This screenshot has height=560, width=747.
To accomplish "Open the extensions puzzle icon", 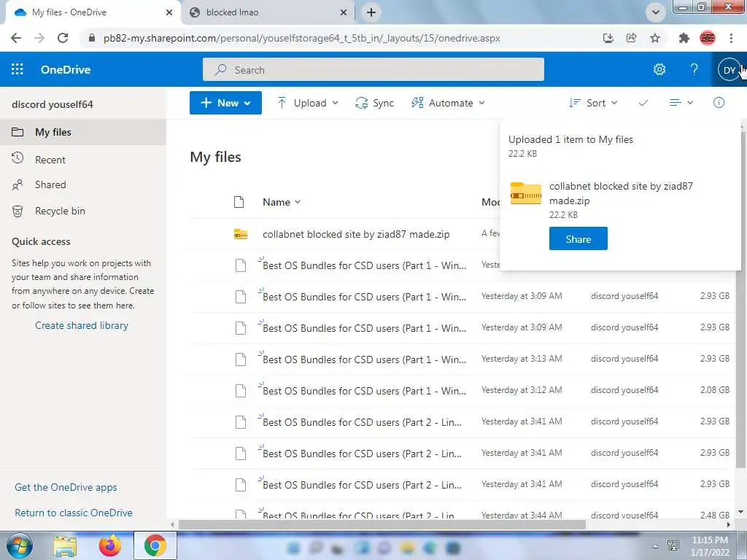I will [x=684, y=38].
